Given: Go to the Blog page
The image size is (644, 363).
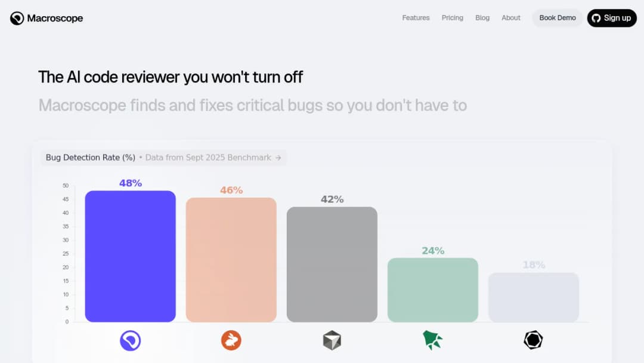Looking at the screenshot, I should (x=482, y=18).
